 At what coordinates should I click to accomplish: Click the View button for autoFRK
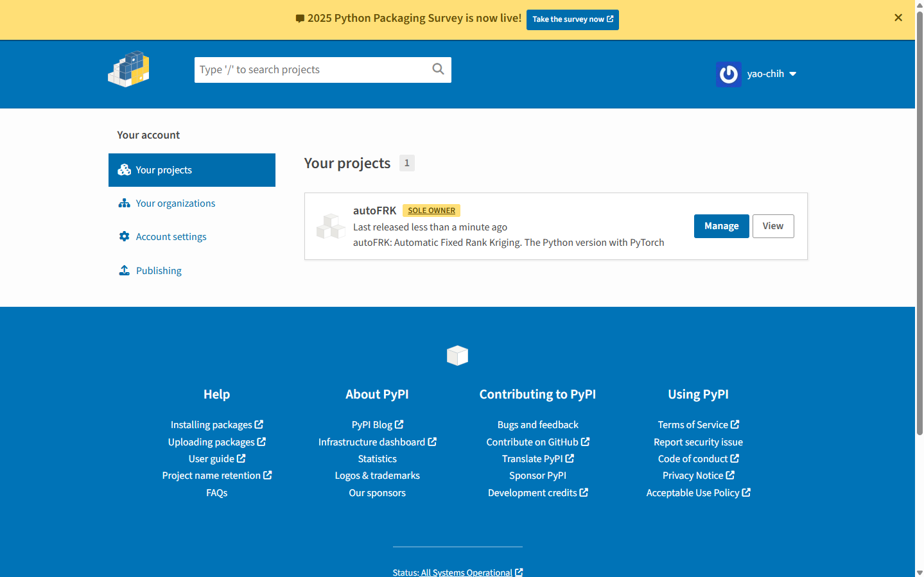pyautogui.click(x=773, y=226)
